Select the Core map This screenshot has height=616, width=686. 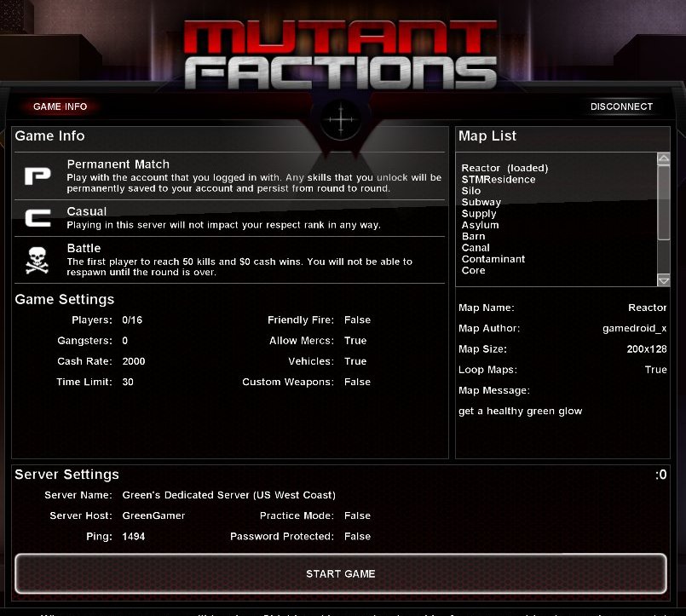[x=473, y=270]
